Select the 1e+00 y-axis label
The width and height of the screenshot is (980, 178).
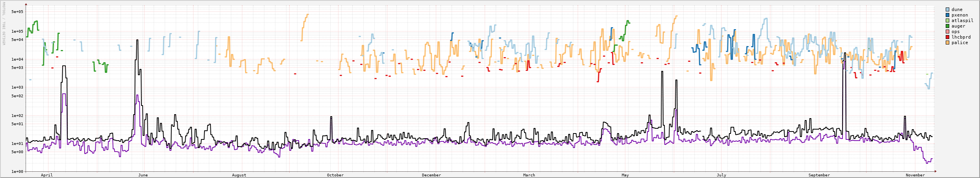coord(17,172)
